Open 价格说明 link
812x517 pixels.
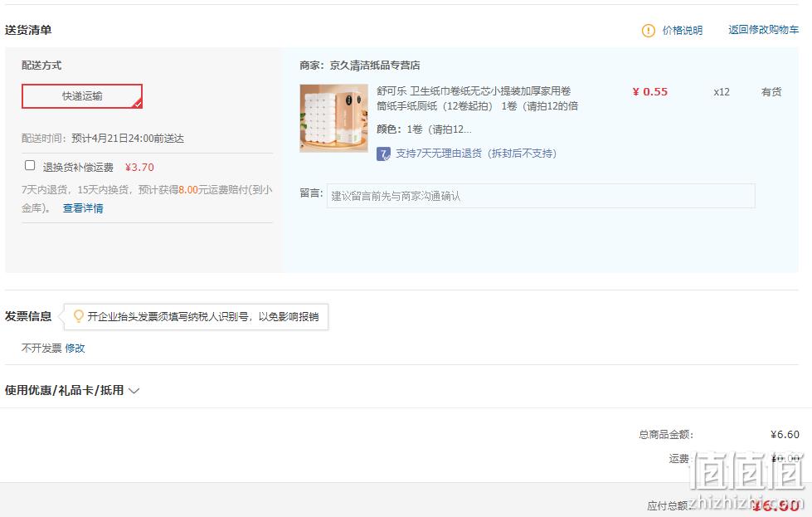point(683,31)
